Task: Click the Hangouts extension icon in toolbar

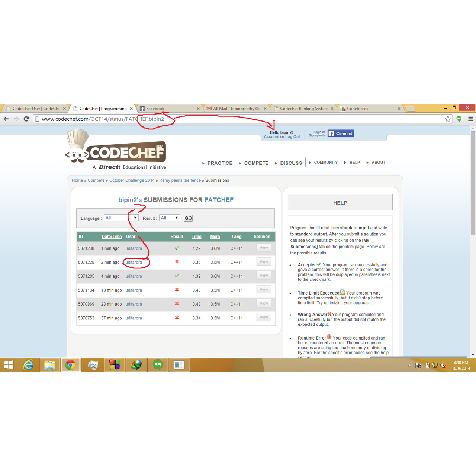Action: 459,119
